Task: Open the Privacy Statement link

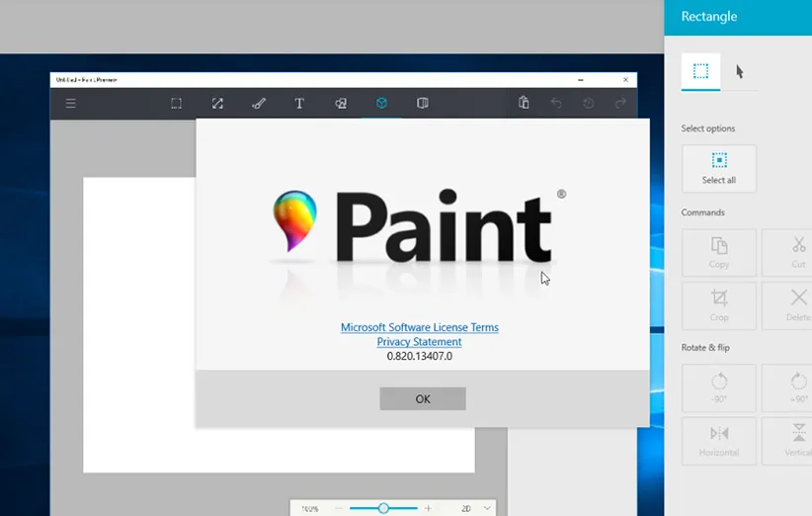Action: [x=420, y=342]
